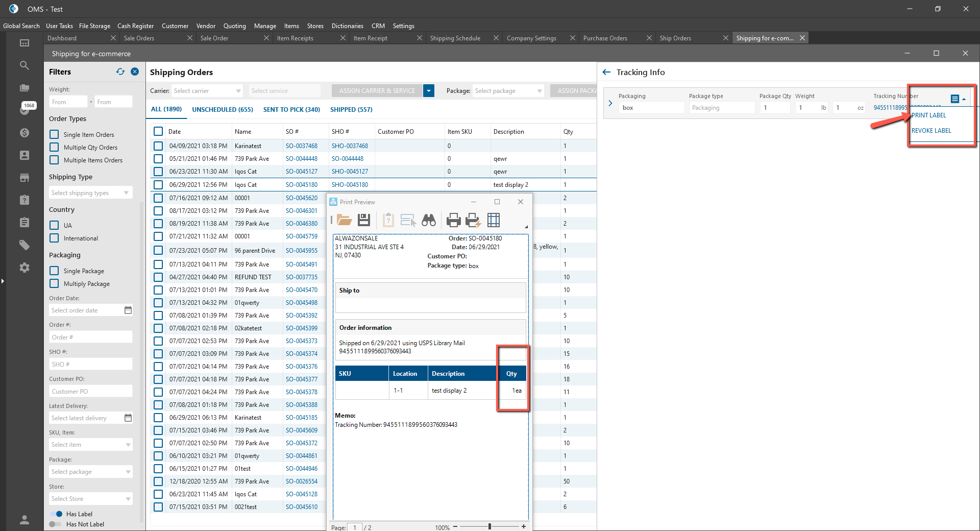Enable the Single Item Orders checkbox

(x=54, y=135)
